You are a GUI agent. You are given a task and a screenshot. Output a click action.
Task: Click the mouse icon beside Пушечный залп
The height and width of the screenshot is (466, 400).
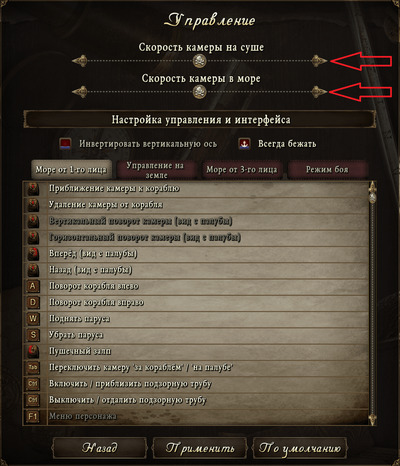coord(33,351)
